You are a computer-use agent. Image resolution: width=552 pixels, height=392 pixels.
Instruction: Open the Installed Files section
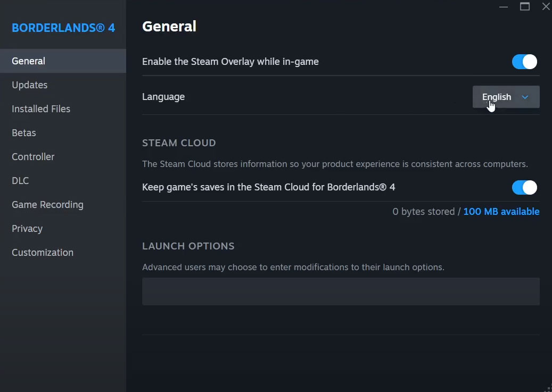tap(40, 109)
